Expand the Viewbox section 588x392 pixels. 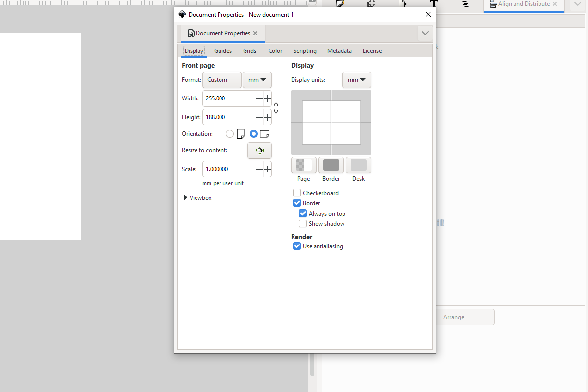197,197
